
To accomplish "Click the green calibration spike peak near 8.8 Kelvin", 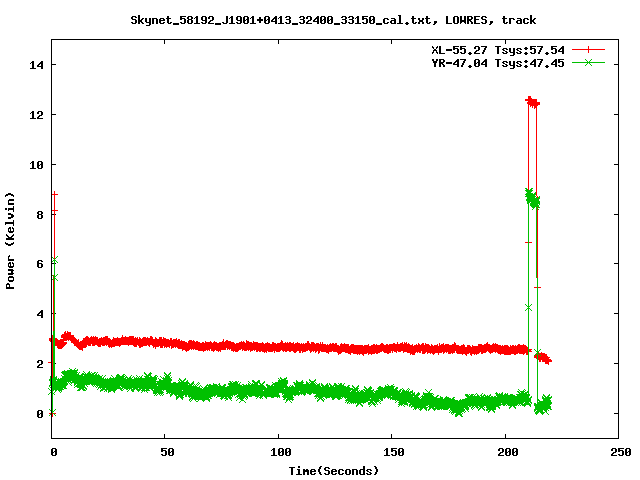I will 532,198.
